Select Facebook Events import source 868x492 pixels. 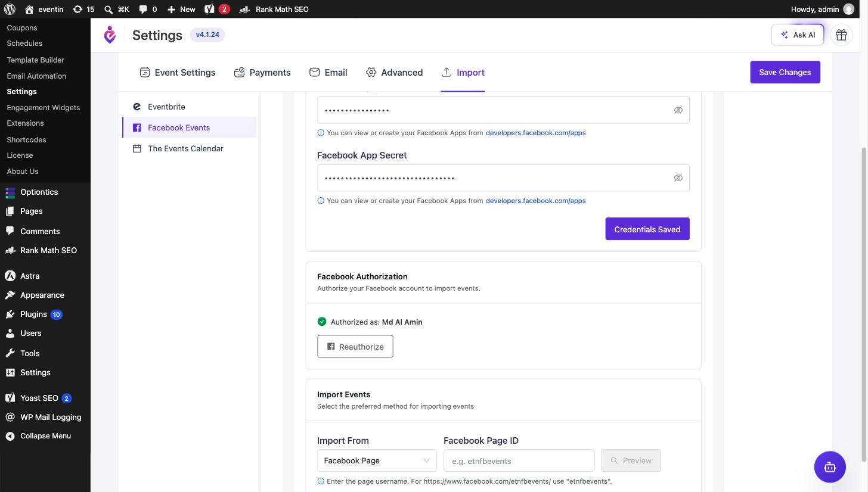190,127
